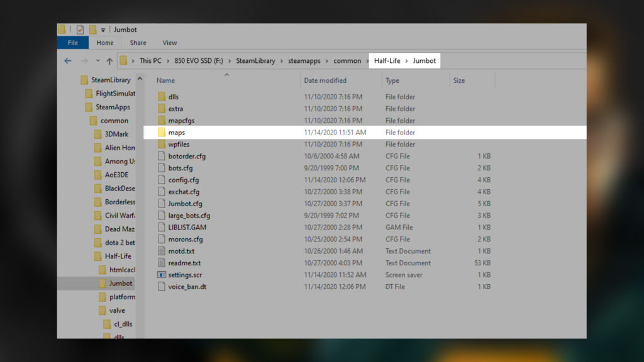
Task: Switch to the Share ribbon tab
Action: coord(138,43)
